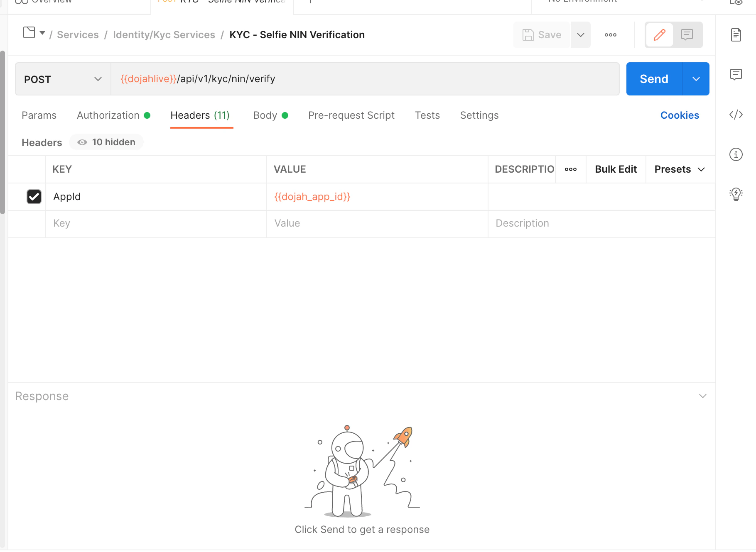Show request info via info icon
The width and height of the screenshot is (756, 552).
click(x=736, y=154)
